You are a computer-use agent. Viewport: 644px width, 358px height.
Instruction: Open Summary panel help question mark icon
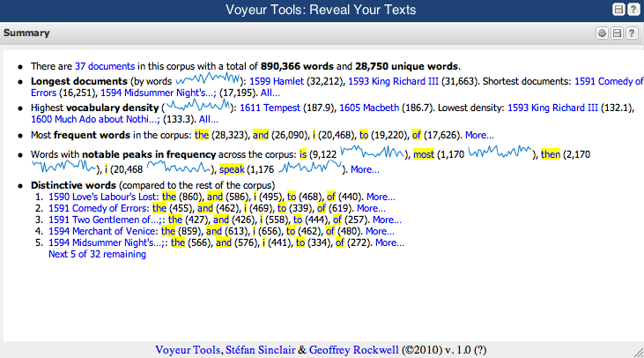coord(632,34)
